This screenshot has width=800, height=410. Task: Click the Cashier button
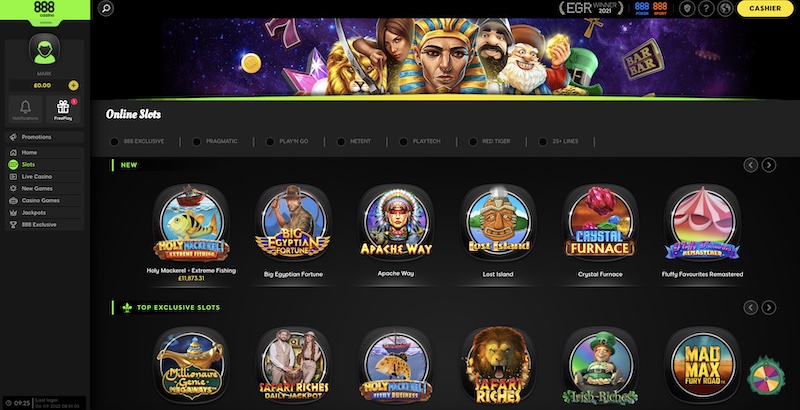coord(765,8)
